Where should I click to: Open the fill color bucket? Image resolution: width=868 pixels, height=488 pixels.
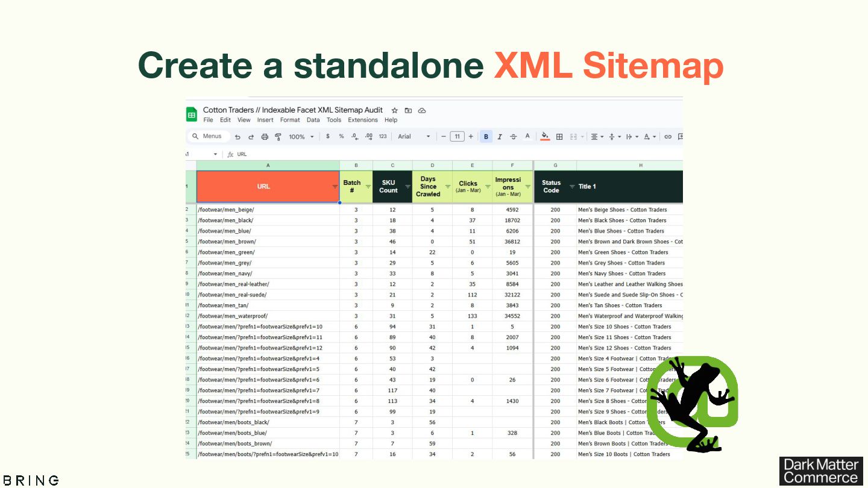(x=546, y=137)
